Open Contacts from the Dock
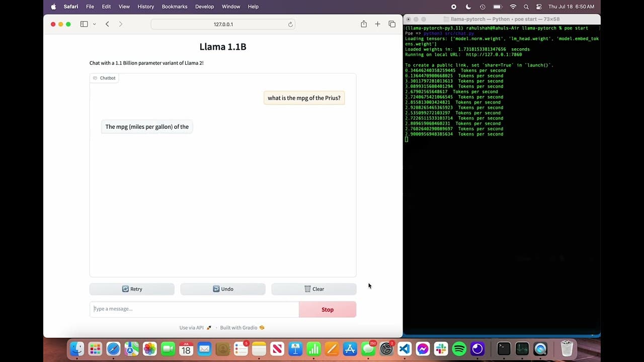Viewport: 644px width, 362px height. click(222, 348)
